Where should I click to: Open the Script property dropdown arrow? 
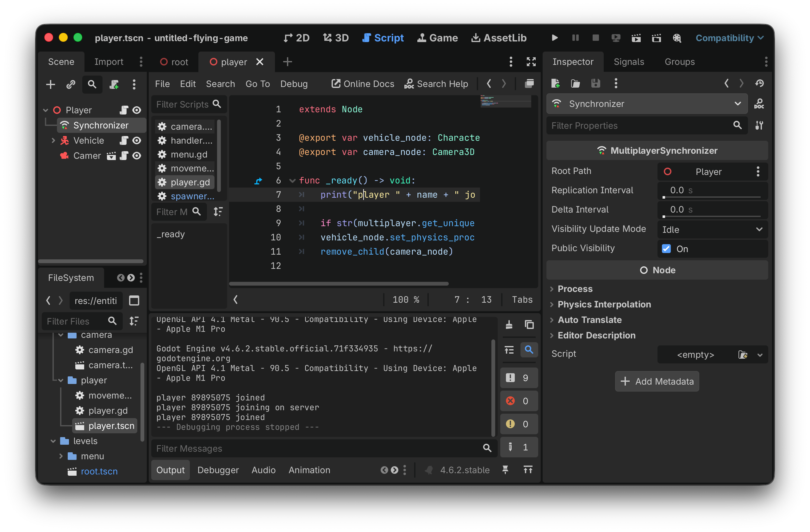coord(760,355)
